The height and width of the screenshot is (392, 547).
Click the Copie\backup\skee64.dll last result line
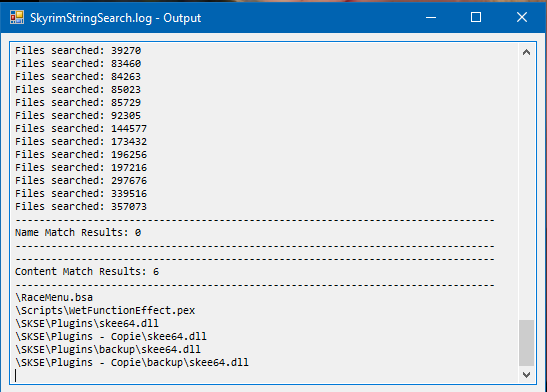pyautogui.click(x=132, y=362)
